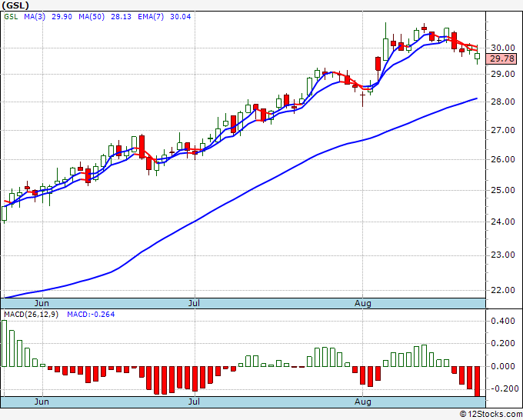Open the 12Stocks.com copyright link
Image resolution: width=523 pixels, height=420 pixels.
[x=491, y=414]
